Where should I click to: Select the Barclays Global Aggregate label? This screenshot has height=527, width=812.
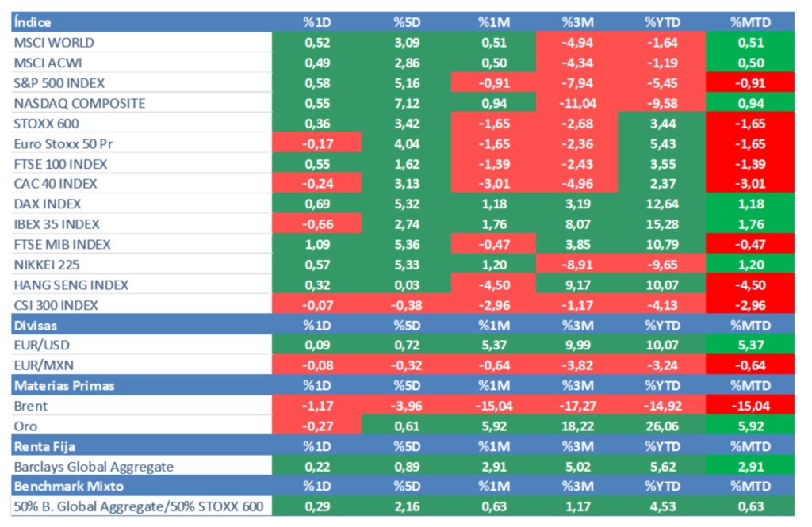[x=94, y=467]
